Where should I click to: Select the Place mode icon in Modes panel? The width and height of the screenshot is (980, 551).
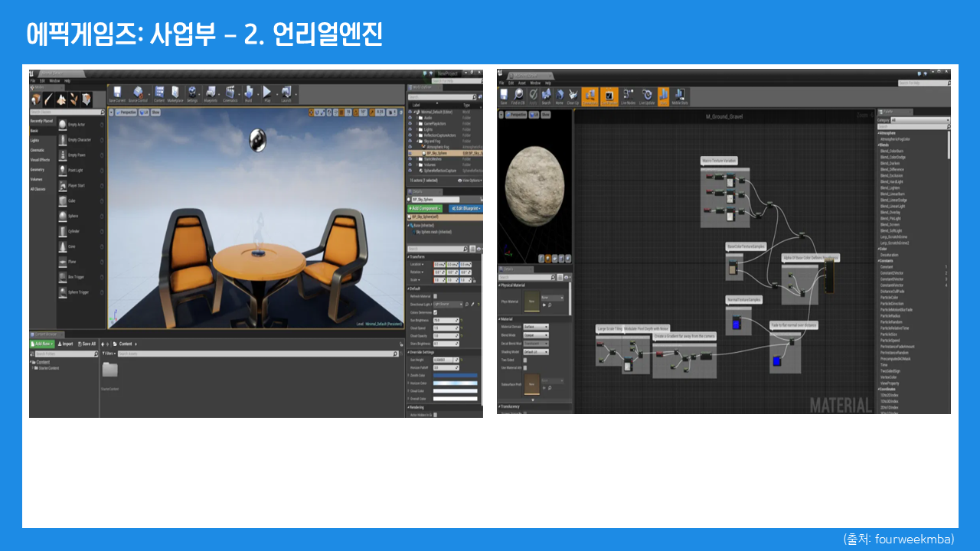36,99
